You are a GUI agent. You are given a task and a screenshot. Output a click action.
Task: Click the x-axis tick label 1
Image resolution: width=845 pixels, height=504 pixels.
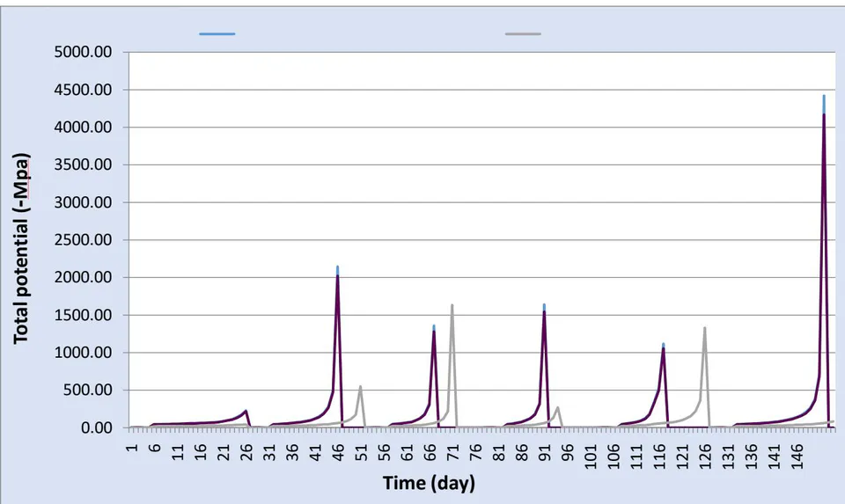(132, 447)
